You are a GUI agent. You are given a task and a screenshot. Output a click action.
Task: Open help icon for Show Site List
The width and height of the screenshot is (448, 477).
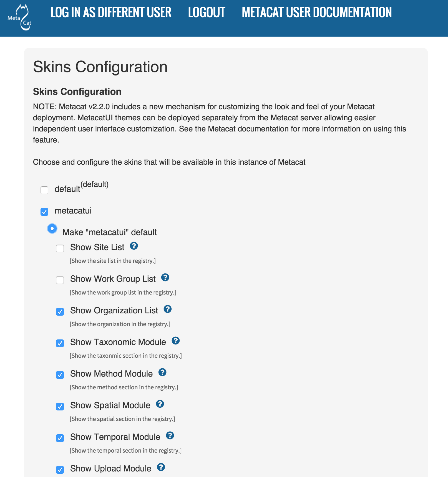(x=134, y=246)
